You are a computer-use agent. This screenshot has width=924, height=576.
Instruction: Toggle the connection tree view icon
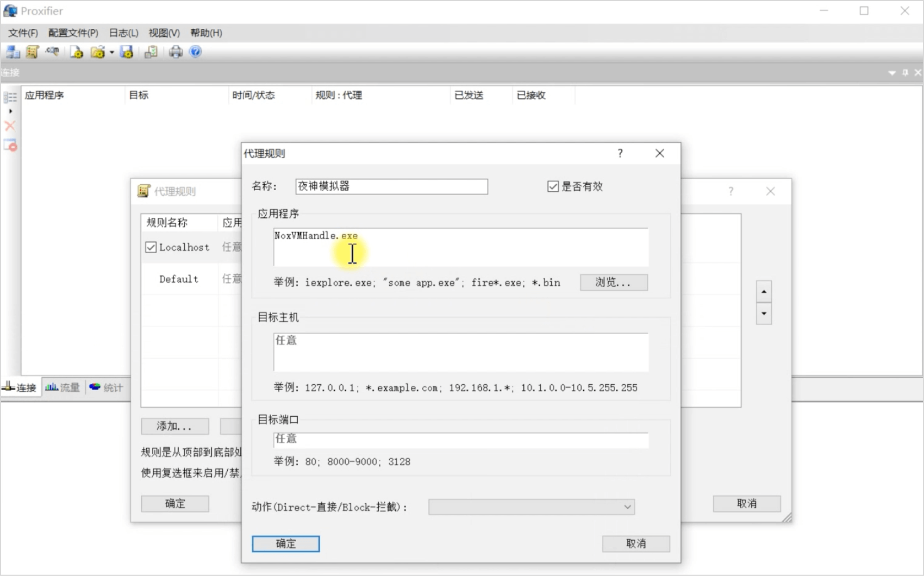(10, 97)
